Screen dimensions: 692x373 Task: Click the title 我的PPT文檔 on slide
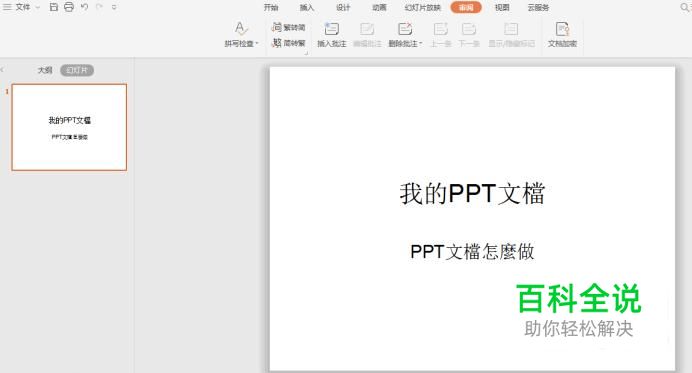(472, 193)
